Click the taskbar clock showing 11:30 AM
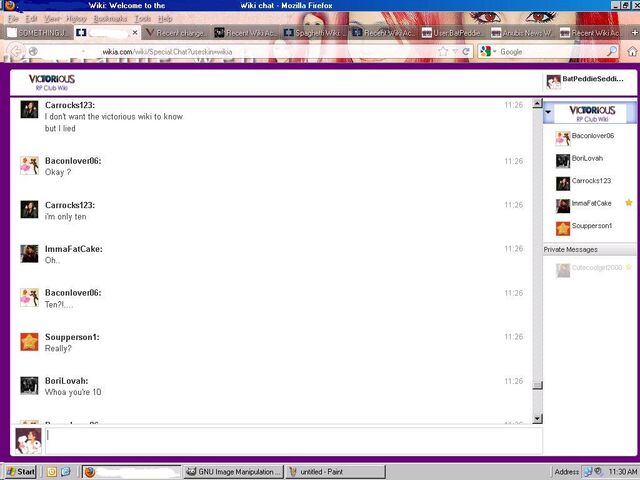Viewport: 640px width, 480px height. (x=622, y=472)
